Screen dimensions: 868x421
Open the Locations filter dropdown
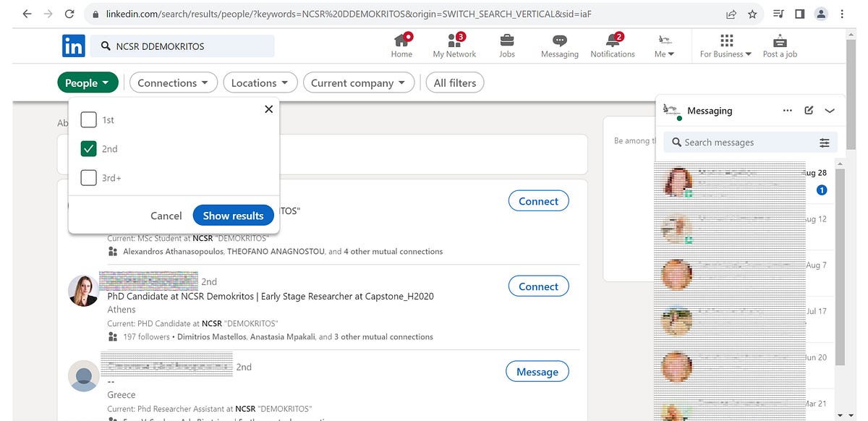(260, 82)
